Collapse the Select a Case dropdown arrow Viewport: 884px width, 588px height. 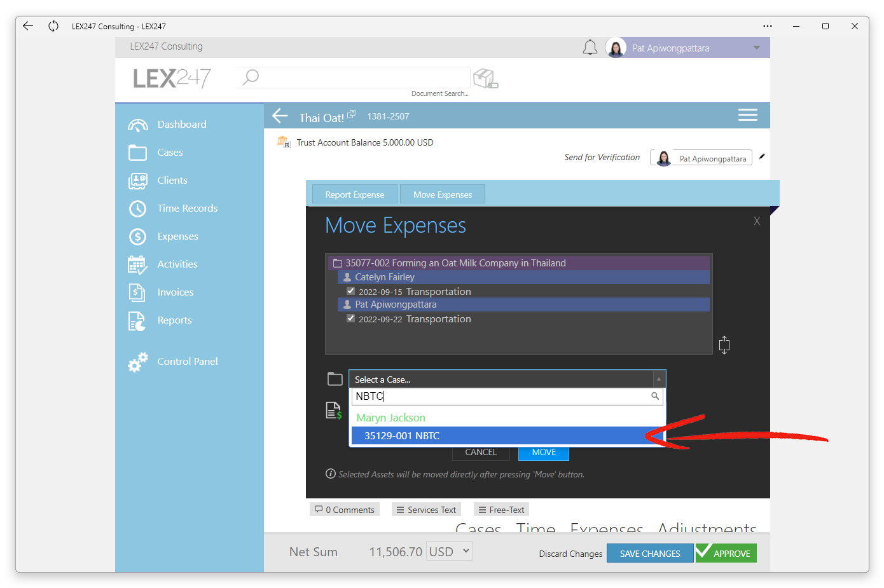pos(659,379)
